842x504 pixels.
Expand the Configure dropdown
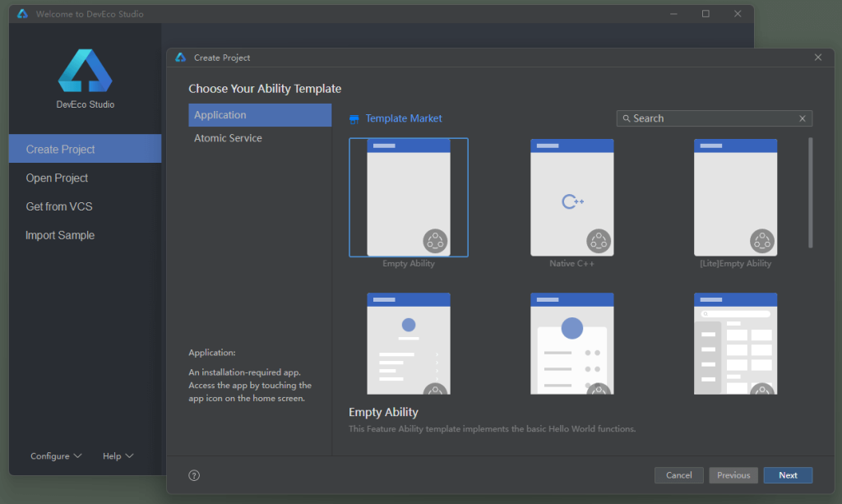coord(56,455)
